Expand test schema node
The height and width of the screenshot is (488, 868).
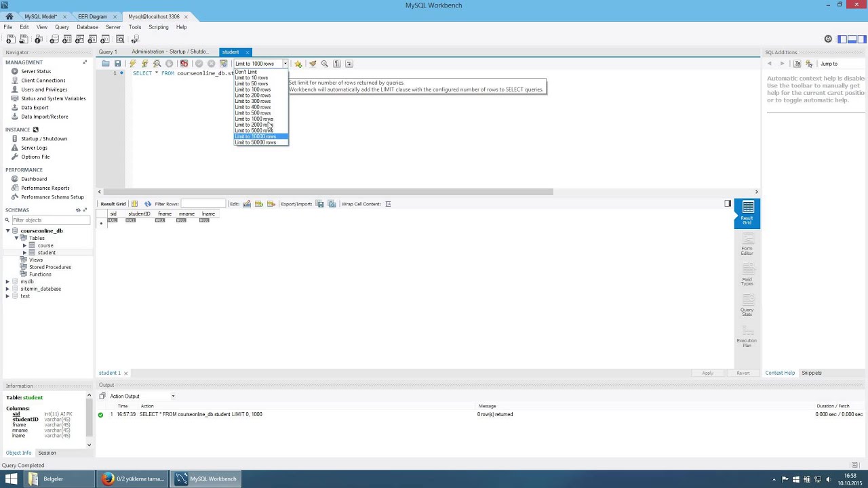pyautogui.click(x=7, y=296)
